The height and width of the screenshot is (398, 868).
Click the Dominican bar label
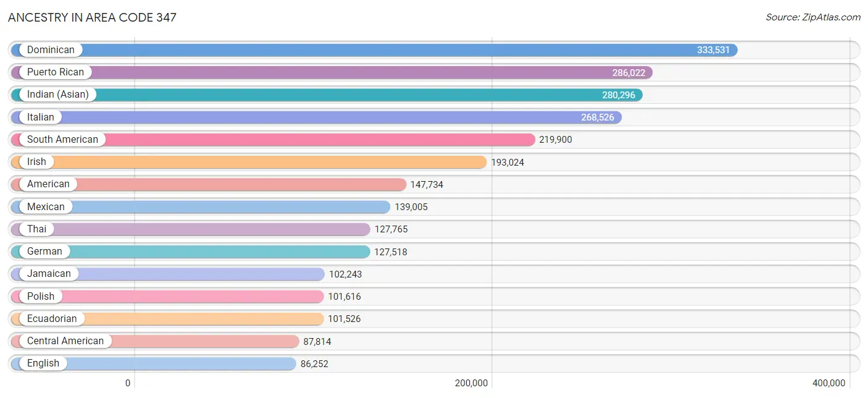click(50, 50)
